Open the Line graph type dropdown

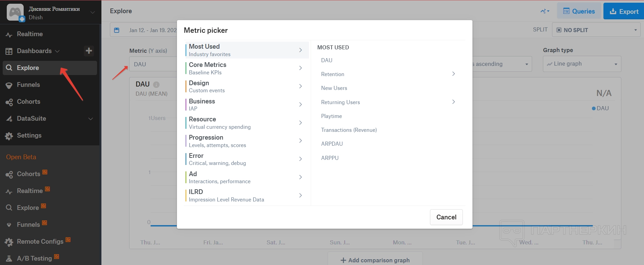582,64
